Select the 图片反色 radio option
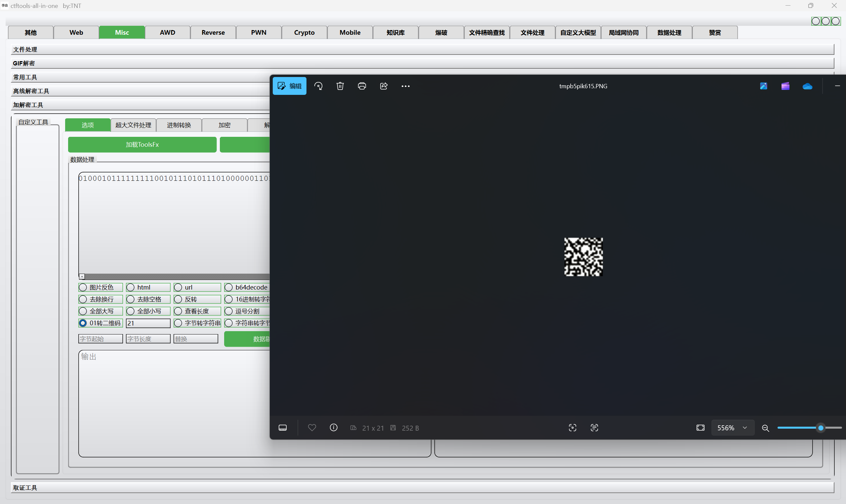The width and height of the screenshot is (846, 504). point(100,287)
